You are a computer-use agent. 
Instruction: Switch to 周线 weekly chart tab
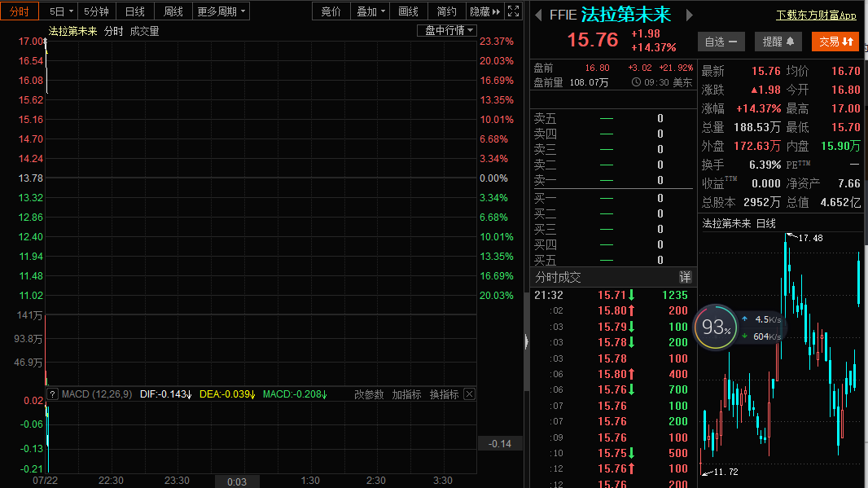coord(173,11)
